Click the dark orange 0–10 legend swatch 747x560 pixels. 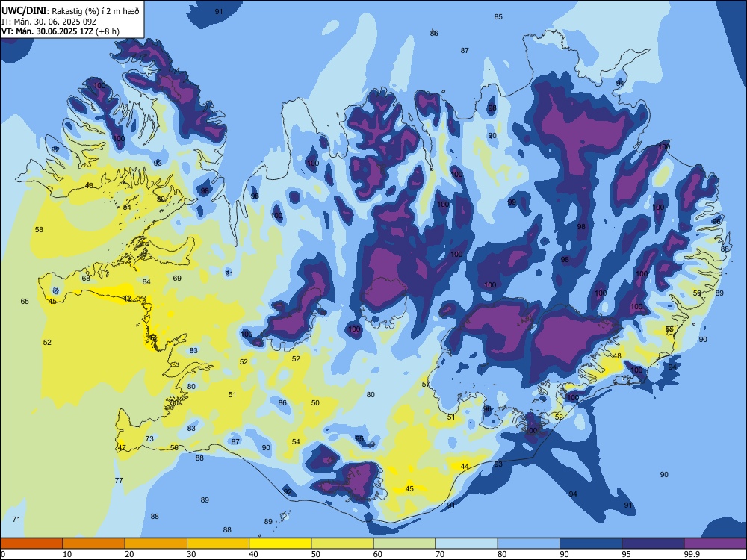click(x=31, y=544)
